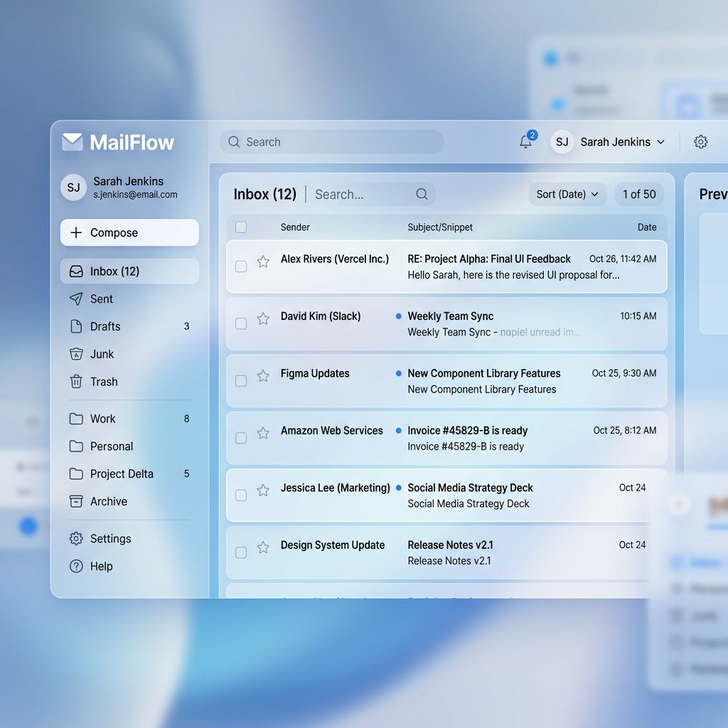Open the Personal folder label
728x728 pixels.
tap(112, 446)
